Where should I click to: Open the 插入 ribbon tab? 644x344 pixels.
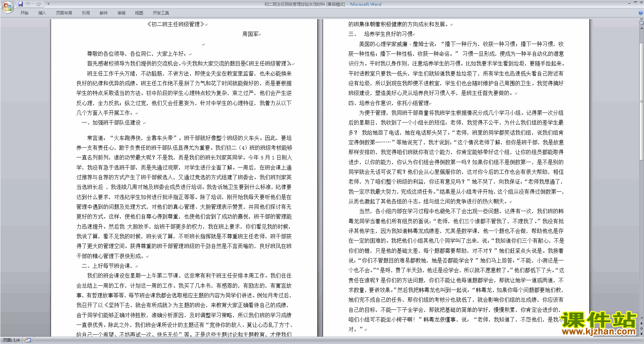click(42, 13)
